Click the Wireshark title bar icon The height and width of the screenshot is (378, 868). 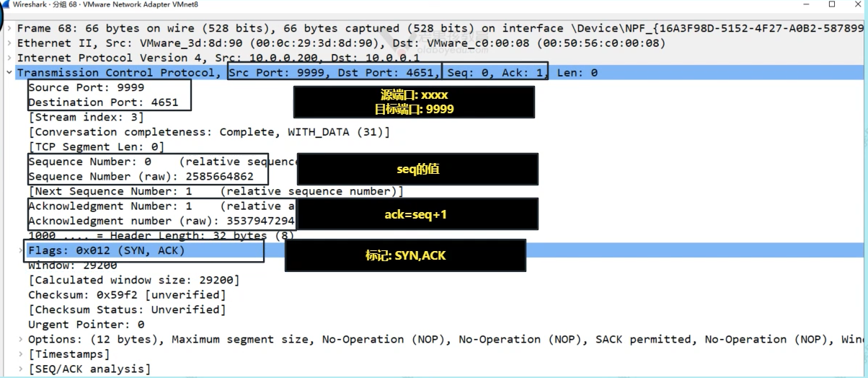pos(4,4)
